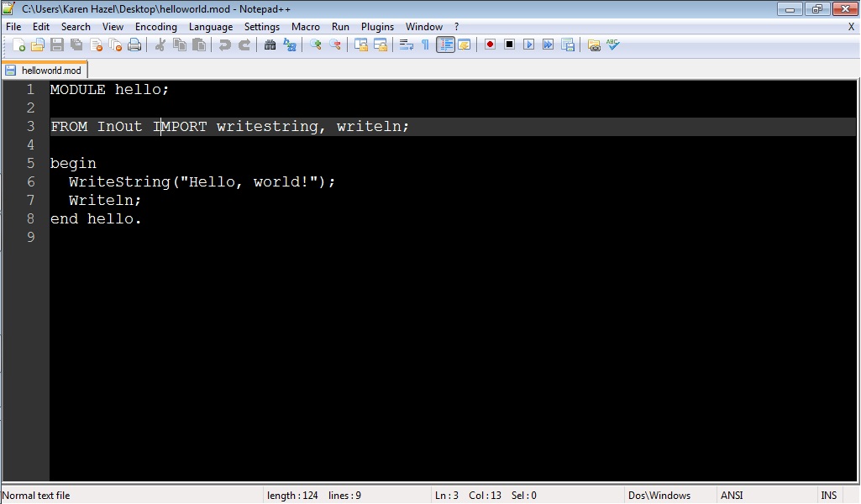Viewport: 861px width, 504px height.
Task: Open the Encoding menu
Action: point(155,26)
